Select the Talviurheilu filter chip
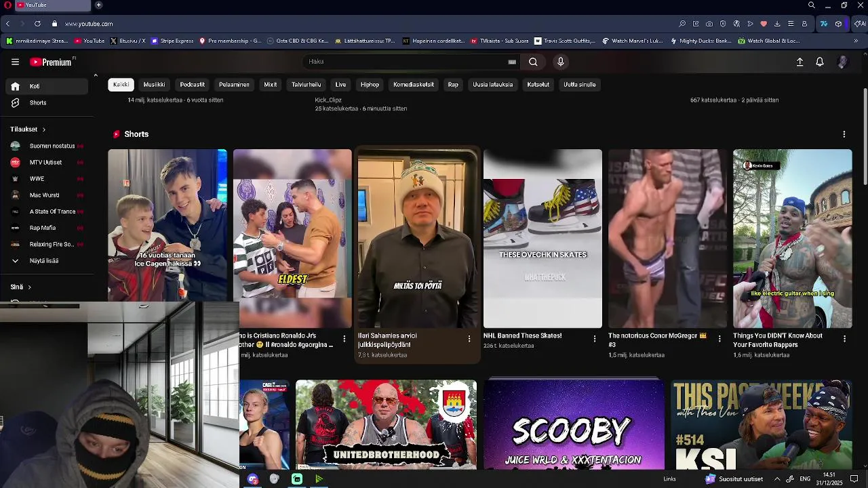 pyautogui.click(x=306, y=85)
